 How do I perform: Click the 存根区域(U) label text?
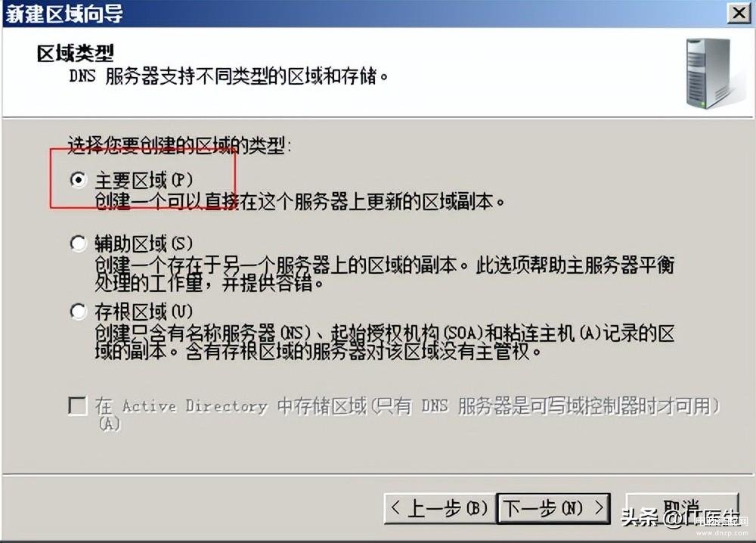pos(144,312)
